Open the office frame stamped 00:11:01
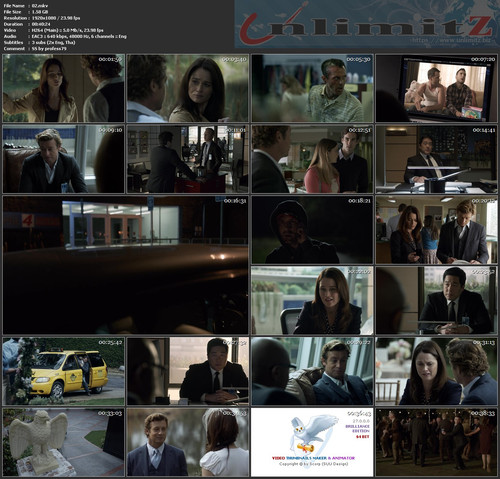500x479 pixels. 188,159
